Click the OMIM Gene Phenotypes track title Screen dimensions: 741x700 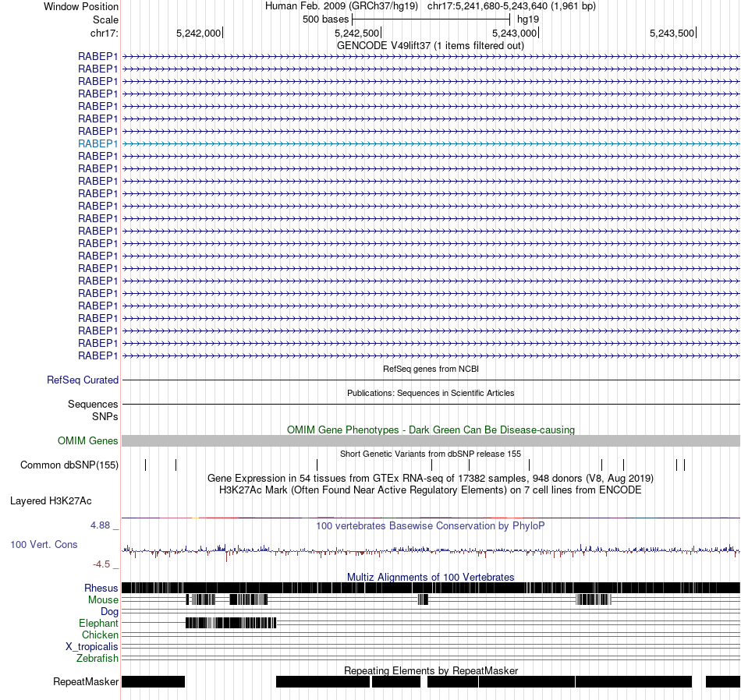pos(431,430)
